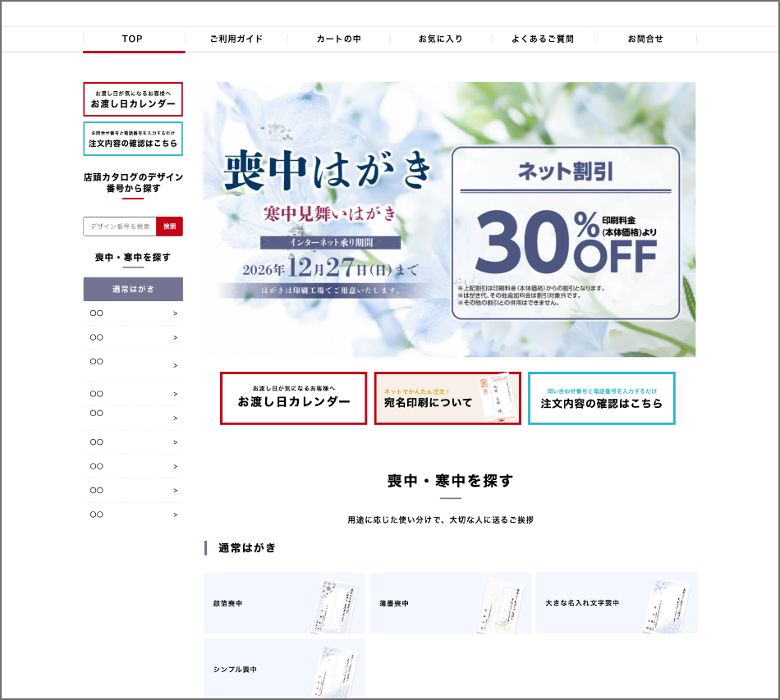Open the 喪中はがき 30% OFF hero banner
Viewport: 780px width, 700px height.
pos(449,219)
